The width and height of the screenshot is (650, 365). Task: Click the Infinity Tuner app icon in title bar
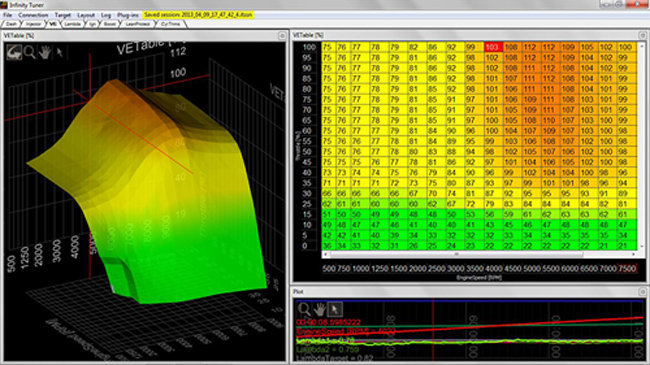4,5
